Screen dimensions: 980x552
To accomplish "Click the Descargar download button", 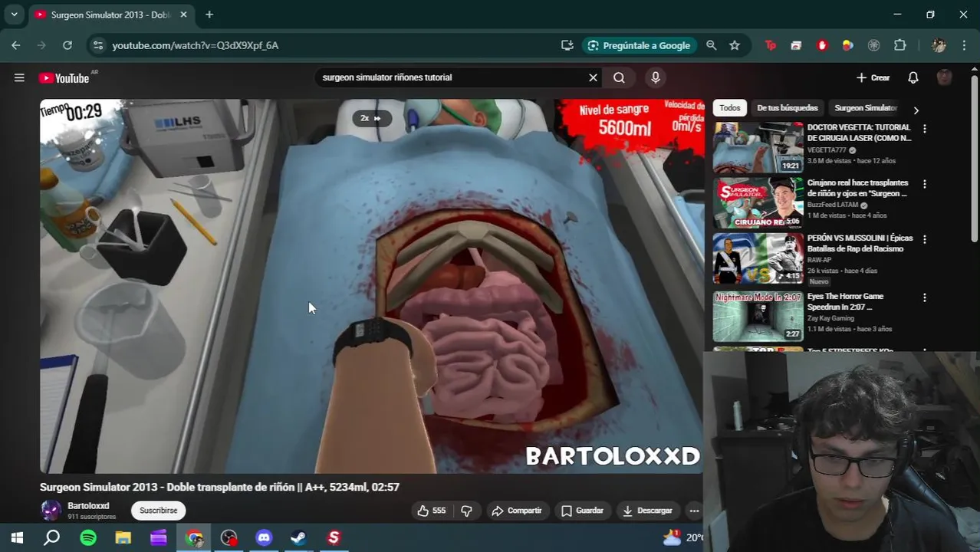I will point(648,511).
